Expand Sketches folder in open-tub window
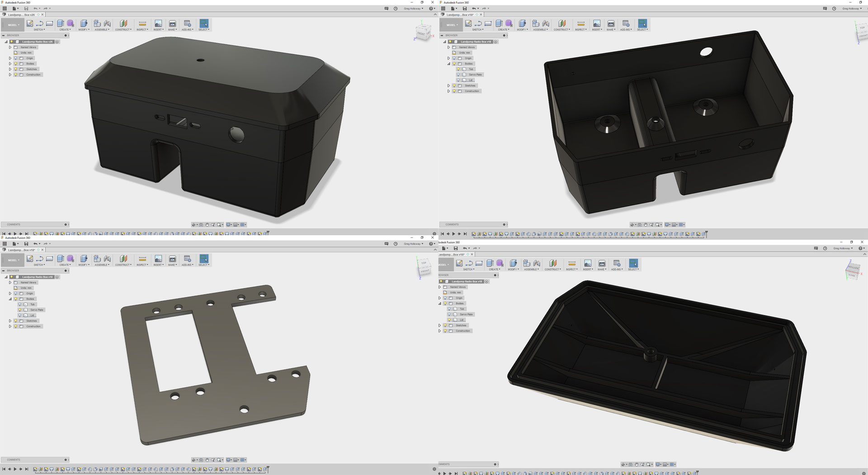This screenshot has width=868, height=475. (x=449, y=85)
